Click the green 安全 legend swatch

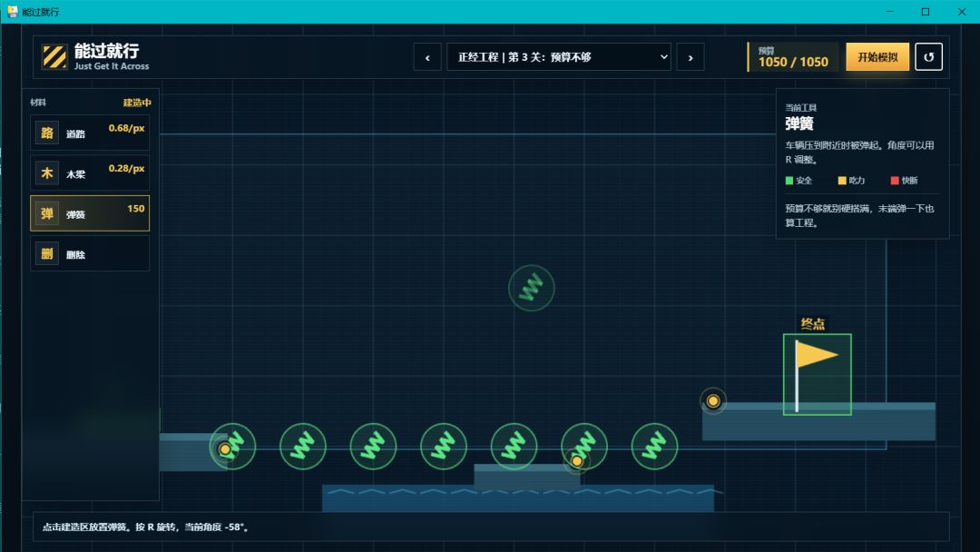(789, 181)
